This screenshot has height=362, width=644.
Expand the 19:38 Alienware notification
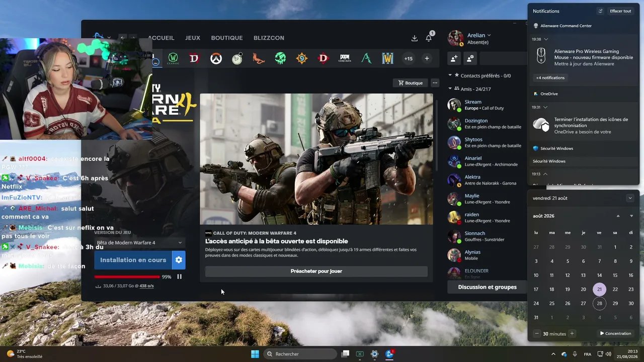546,39
